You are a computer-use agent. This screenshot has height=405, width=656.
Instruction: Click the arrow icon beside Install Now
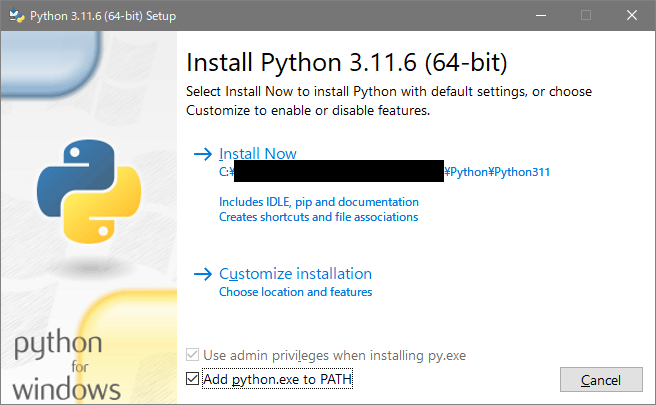[203, 154]
